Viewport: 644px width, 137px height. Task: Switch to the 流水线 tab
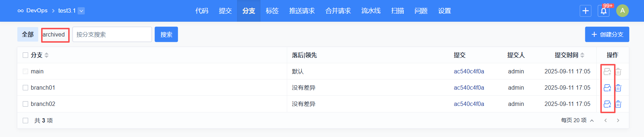tap(371, 11)
